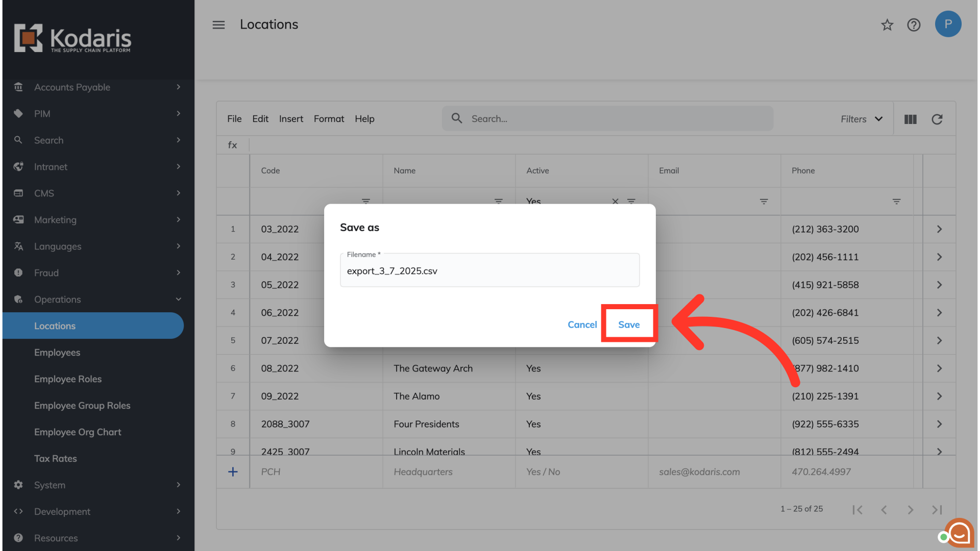Click the column view icon
Screen dimensions: 980x551
click(x=910, y=119)
